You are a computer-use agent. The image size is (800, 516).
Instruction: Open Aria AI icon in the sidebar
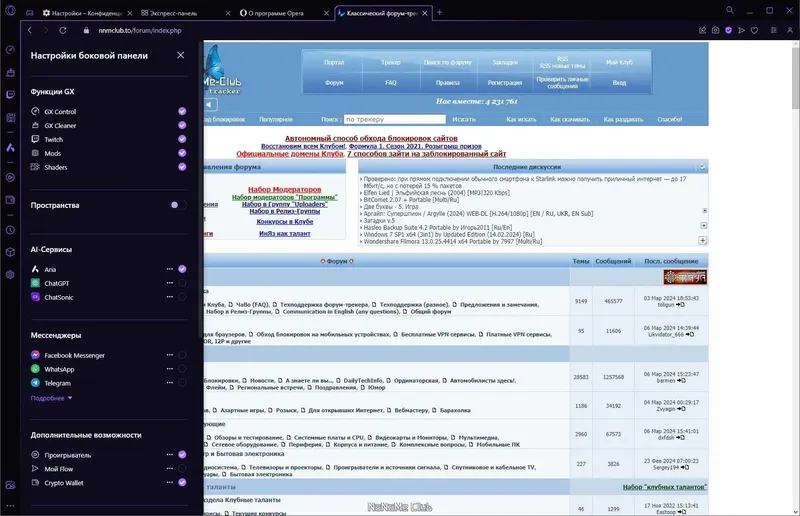pyautogui.click(x=10, y=148)
